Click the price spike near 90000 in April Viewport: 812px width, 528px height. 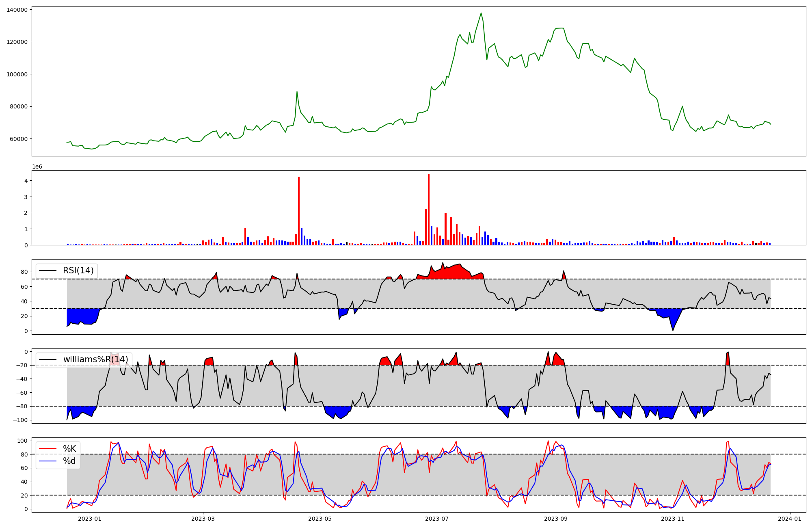pyautogui.click(x=297, y=92)
